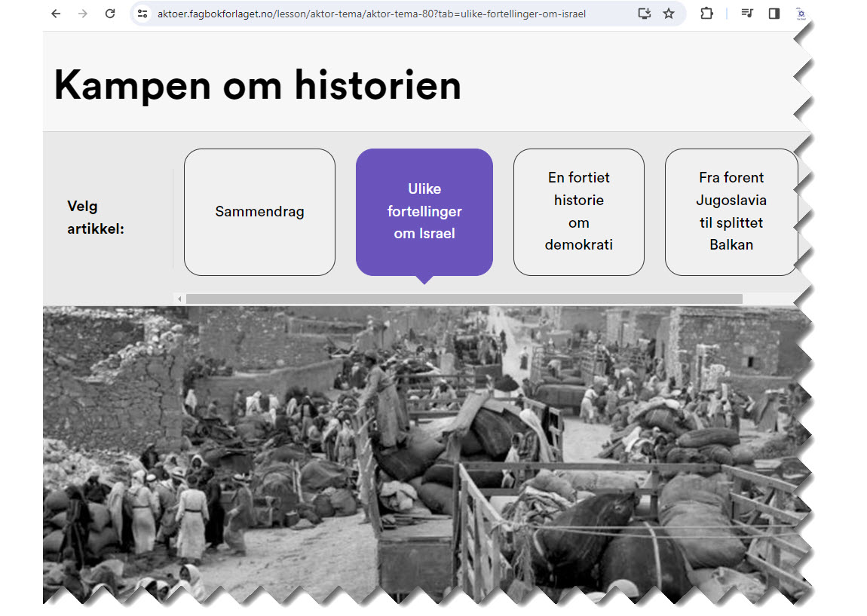Select the Sammendrag article tab
Viewport: 867px width, 616px height.
pos(259,212)
